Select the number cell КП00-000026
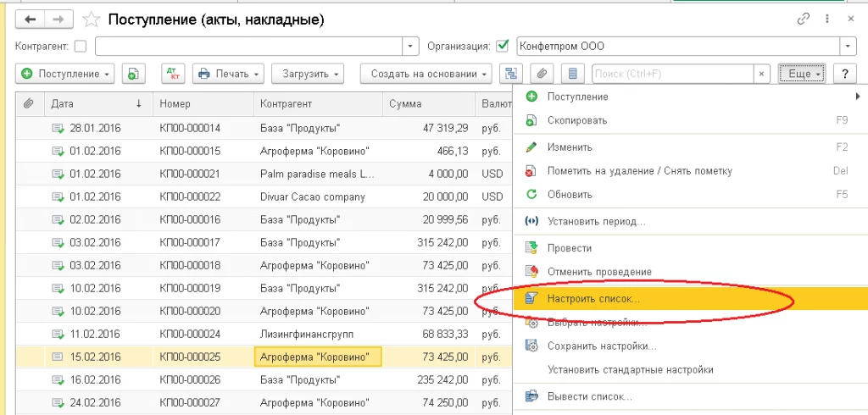Screen dimensions: 868x415 pyautogui.click(x=203, y=380)
